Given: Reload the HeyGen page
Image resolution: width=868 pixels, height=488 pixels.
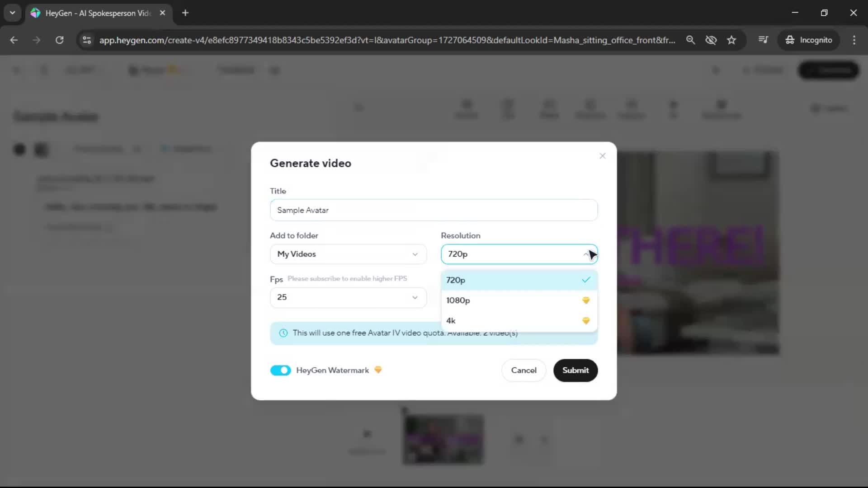Looking at the screenshot, I should pyautogui.click(x=59, y=40).
